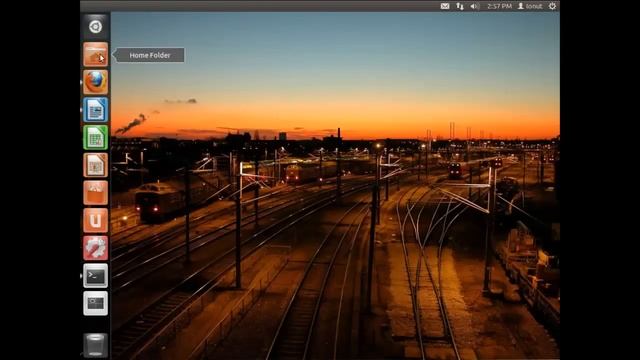Open the Trash icon in launcher
Screen dimensions: 640x360
96,345
